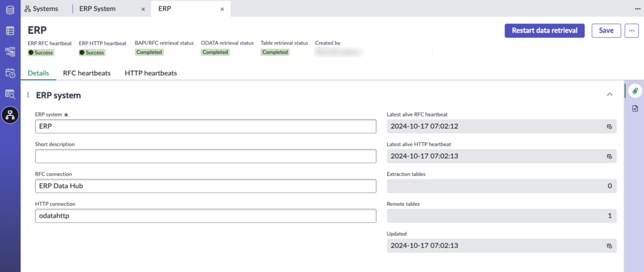Viewport: 644px width, 272px height.
Task: Open the document icon in right panel
Action: pos(635,108)
